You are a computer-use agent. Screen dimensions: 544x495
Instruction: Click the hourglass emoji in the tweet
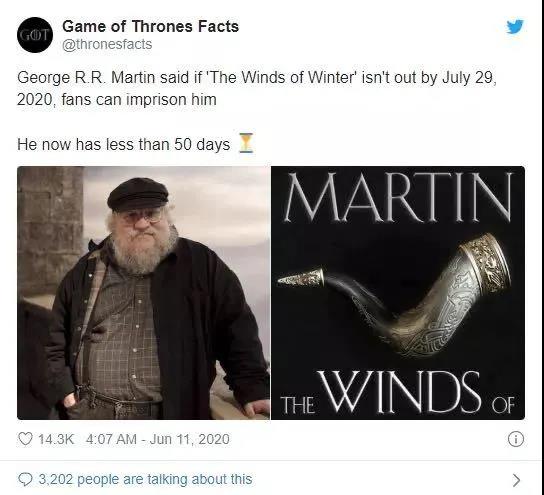(x=246, y=143)
